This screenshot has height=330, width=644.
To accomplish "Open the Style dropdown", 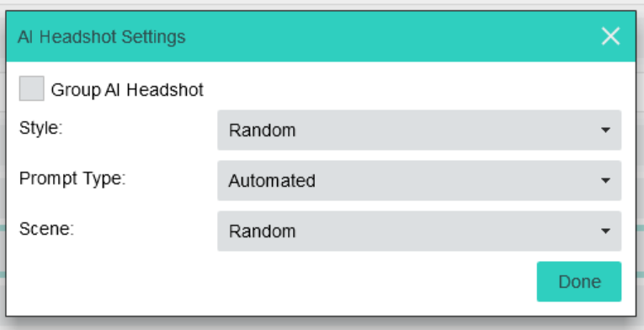I will tap(419, 130).
